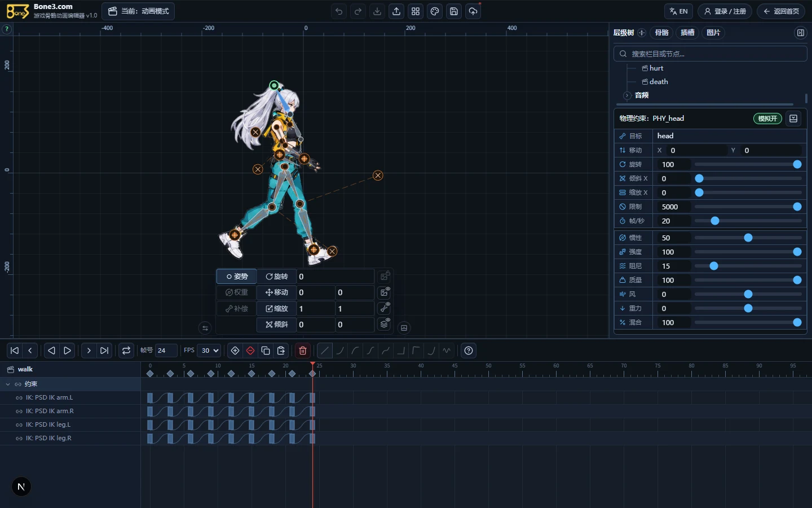The image size is (812, 508).
Task: Toggle the loop playback button
Action: (126, 351)
